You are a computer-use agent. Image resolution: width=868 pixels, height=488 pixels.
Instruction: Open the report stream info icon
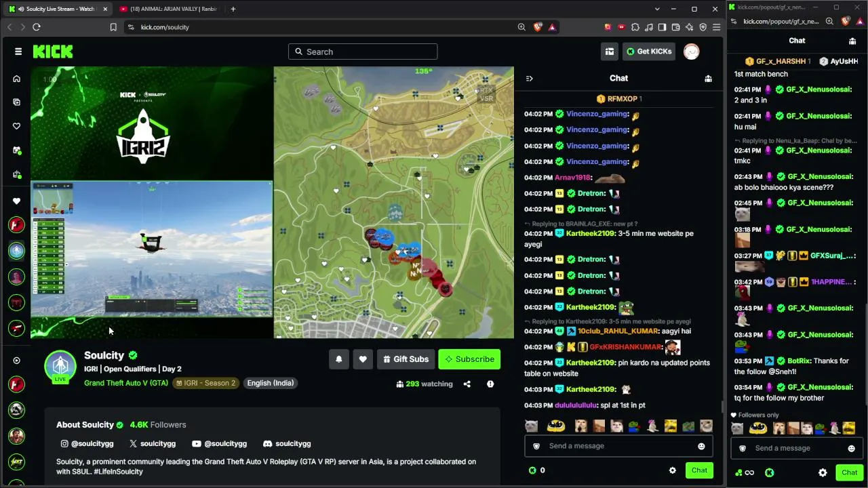click(490, 384)
